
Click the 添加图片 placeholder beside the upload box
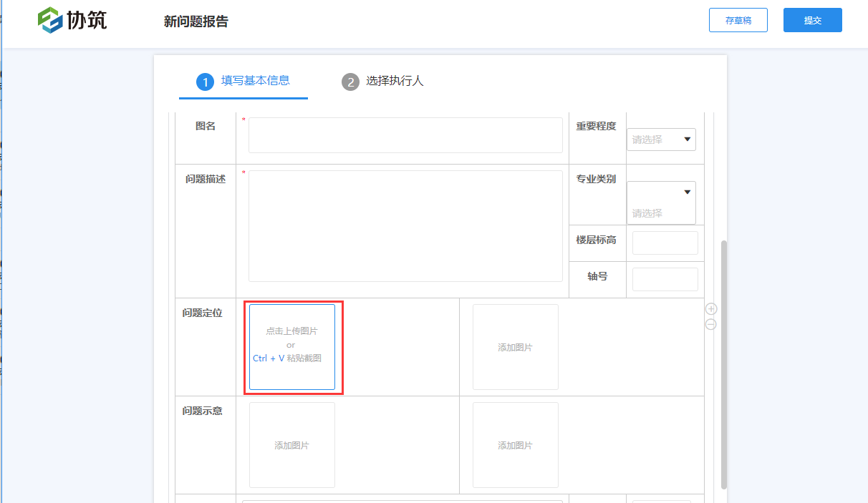pyautogui.click(x=515, y=347)
